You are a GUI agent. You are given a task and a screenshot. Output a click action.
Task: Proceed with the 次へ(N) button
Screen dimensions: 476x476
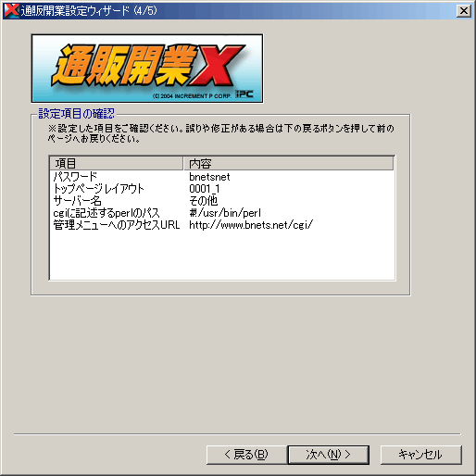pos(329,455)
